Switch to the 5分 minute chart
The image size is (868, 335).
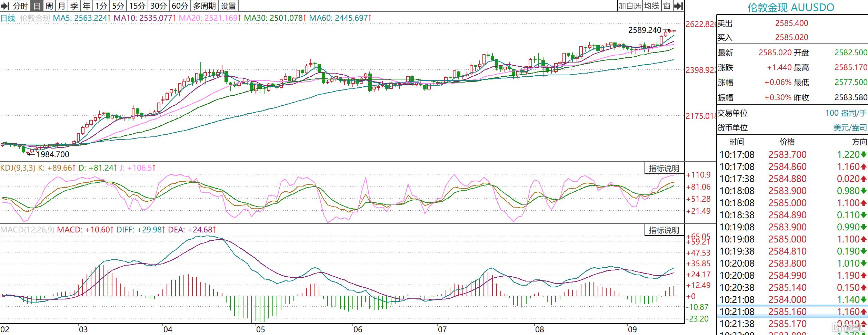pos(118,6)
